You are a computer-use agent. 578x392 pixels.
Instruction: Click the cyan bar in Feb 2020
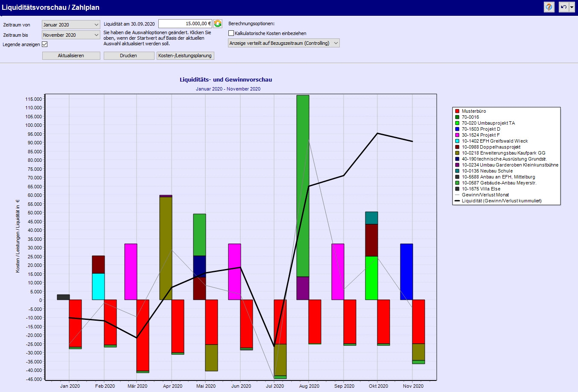coord(99,287)
